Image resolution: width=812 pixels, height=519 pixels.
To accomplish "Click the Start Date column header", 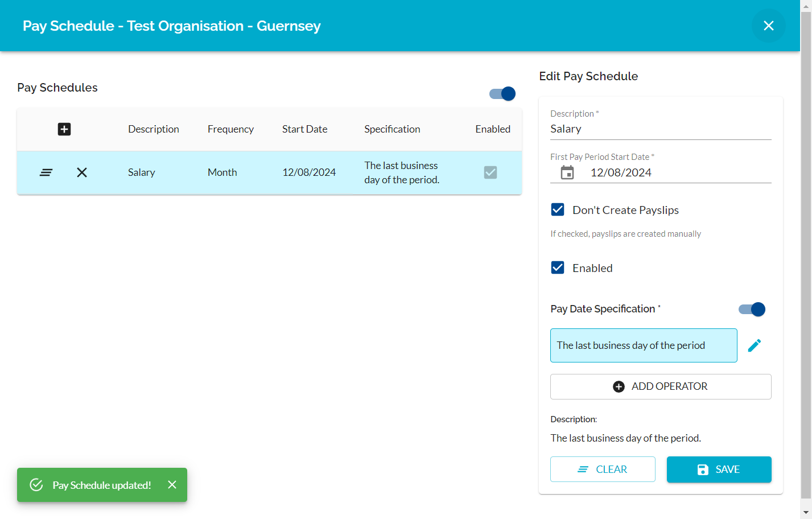I will 305,129.
